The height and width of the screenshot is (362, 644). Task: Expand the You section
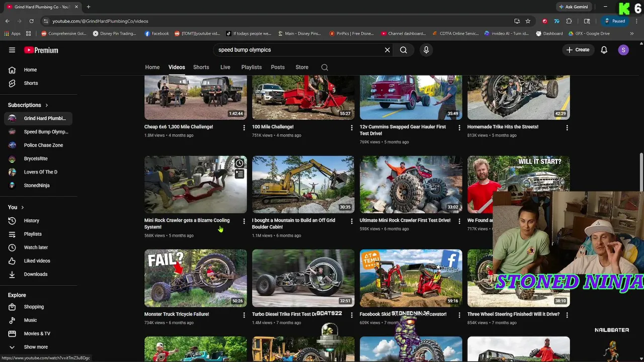16,207
